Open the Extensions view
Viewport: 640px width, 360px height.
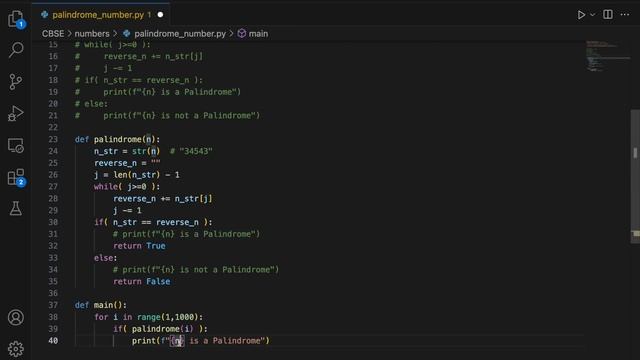coord(16,177)
